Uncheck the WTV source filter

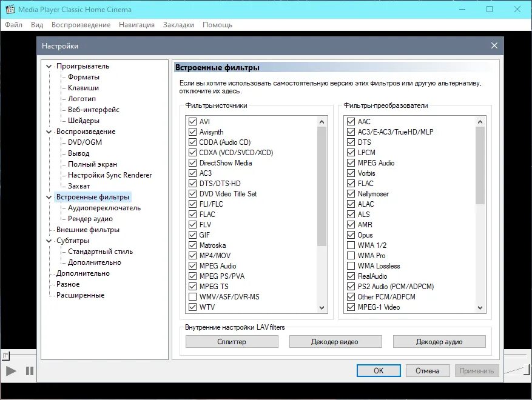tap(192, 307)
